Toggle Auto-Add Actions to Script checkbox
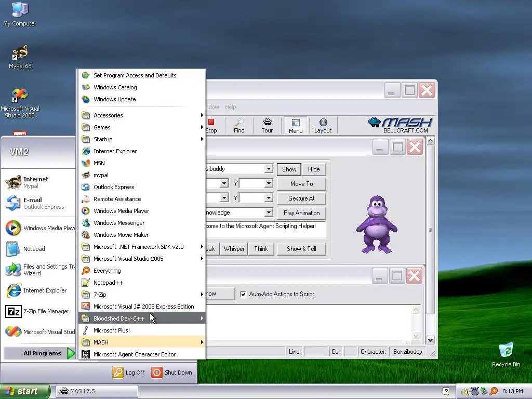Viewport: 532px width, 399px height. 243,294
